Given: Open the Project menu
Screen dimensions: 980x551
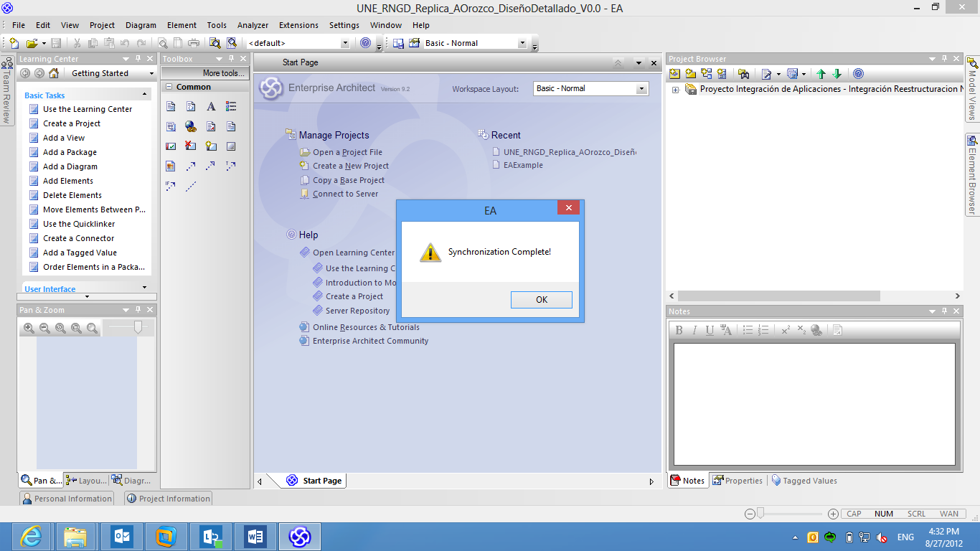Looking at the screenshot, I should (102, 25).
